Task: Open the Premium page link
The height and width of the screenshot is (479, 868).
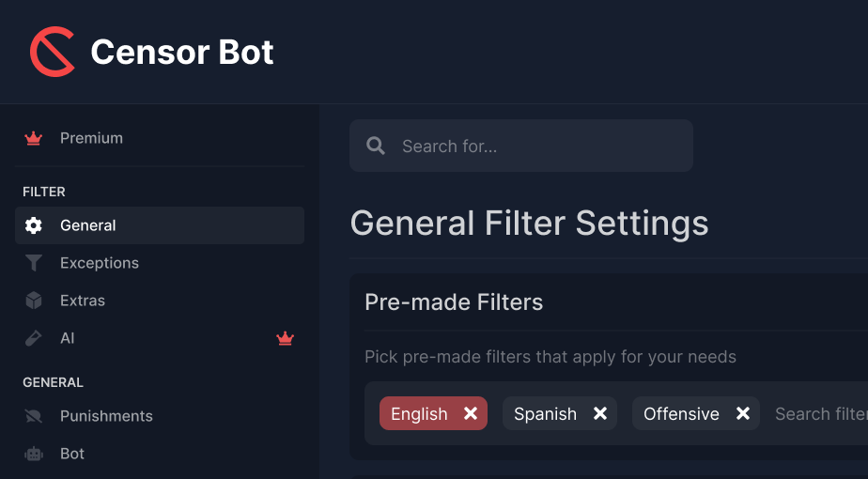Action: (x=91, y=138)
